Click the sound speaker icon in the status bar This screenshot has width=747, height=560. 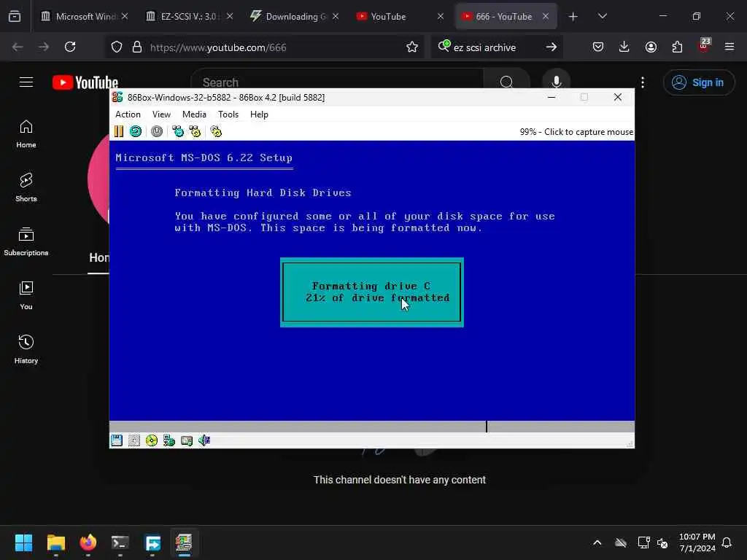point(204,440)
